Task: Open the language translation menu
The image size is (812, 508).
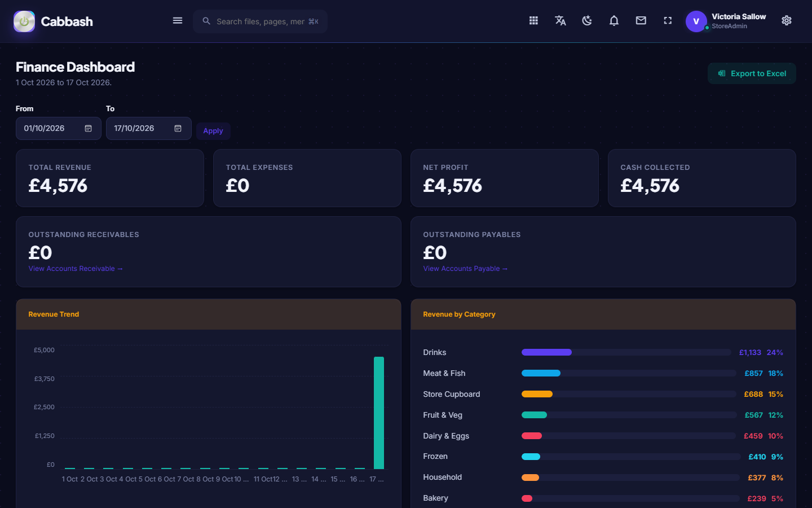Action: pyautogui.click(x=560, y=21)
